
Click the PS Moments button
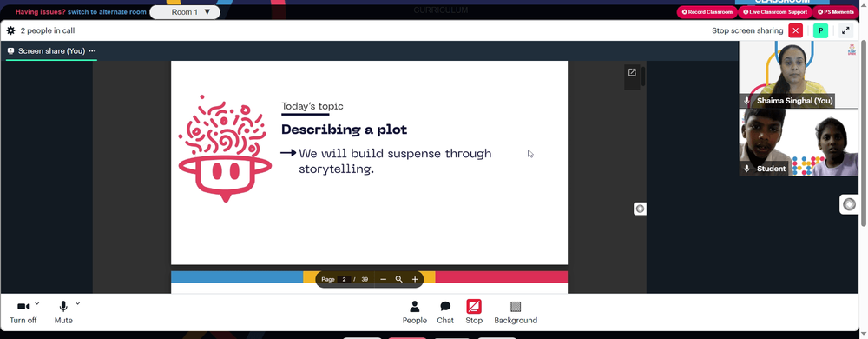pos(835,11)
